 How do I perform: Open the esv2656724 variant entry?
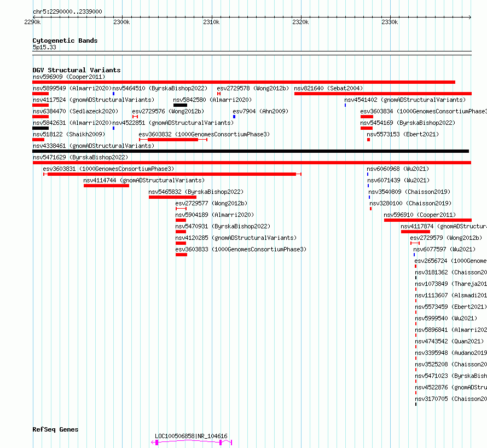[451, 261]
